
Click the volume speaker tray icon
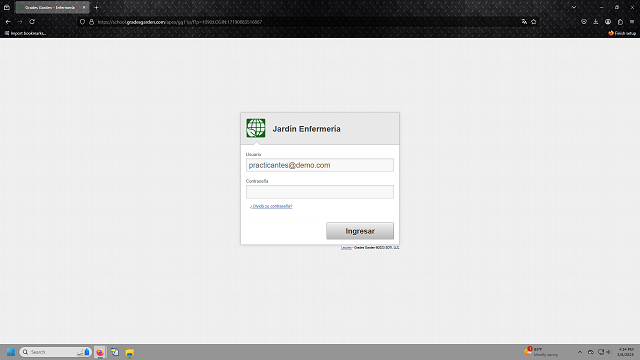tap(609, 352)
